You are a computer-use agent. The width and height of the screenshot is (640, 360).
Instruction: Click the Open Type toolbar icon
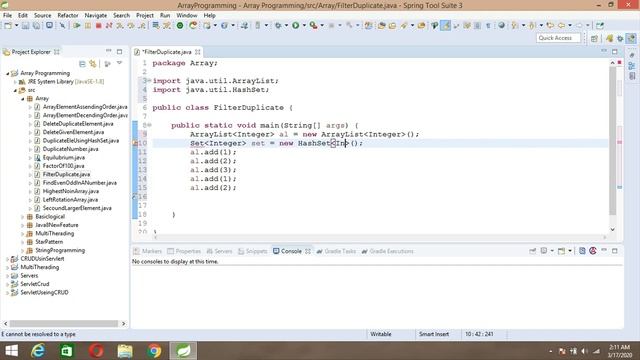[381, 25]
